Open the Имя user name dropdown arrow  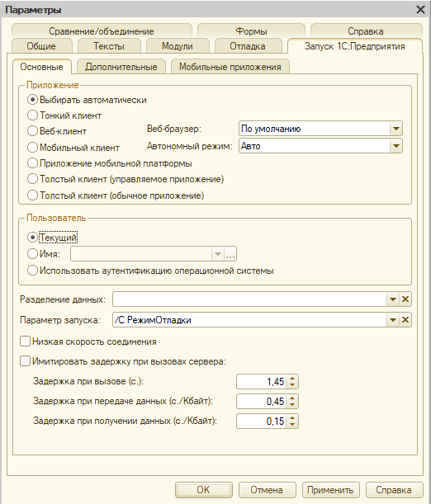[218, 254]
